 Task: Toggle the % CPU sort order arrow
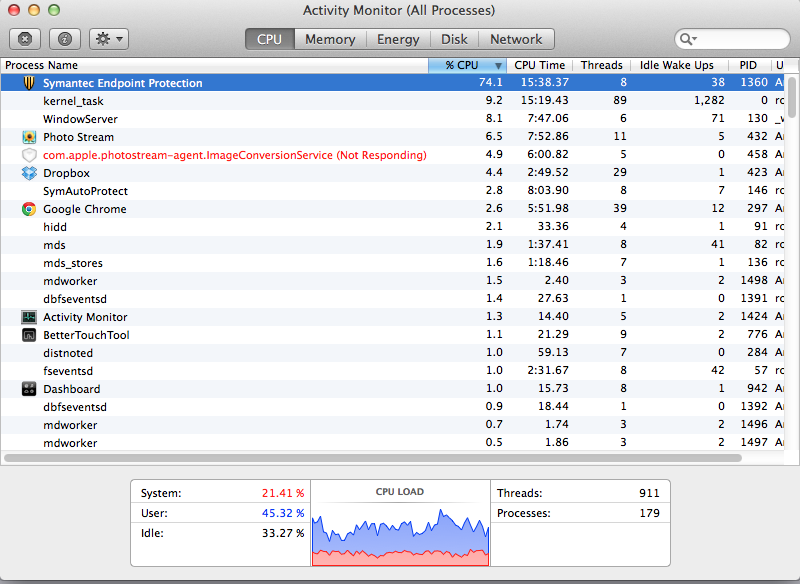498,66
